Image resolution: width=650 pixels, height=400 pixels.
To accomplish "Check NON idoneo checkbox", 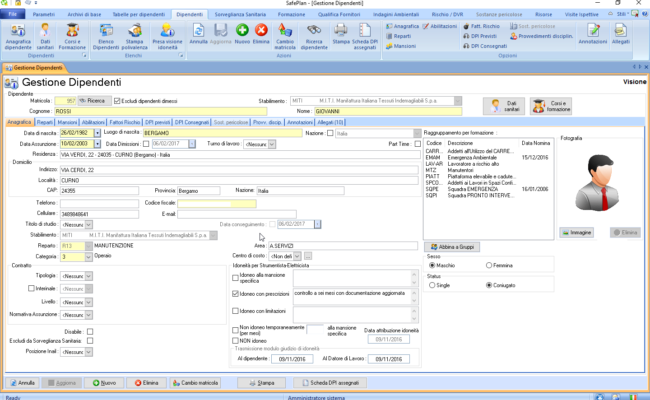I will (x=235, y=341).
